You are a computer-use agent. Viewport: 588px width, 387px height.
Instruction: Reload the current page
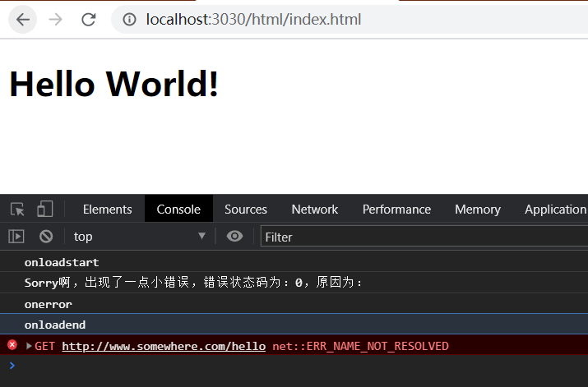tap(89, 20)
